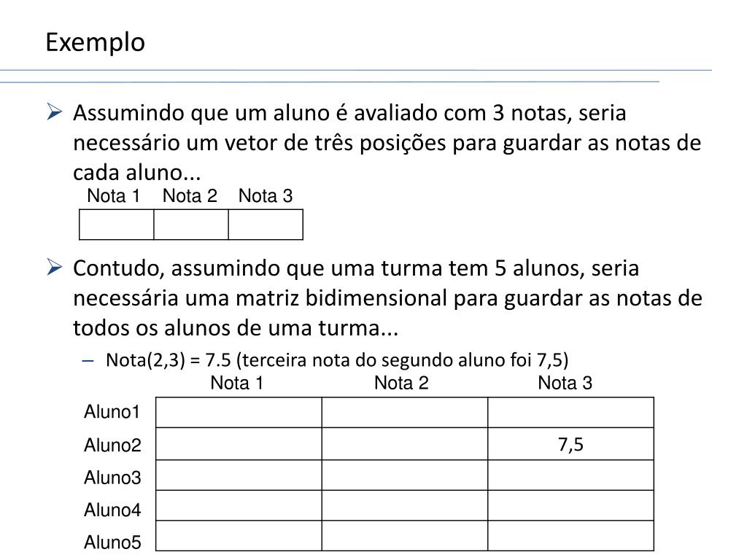Click Aluno5's Nota 3 cell in matrix
Viewport: 747px width, 560px height.
pyautogui.click(x=570, y=536)
